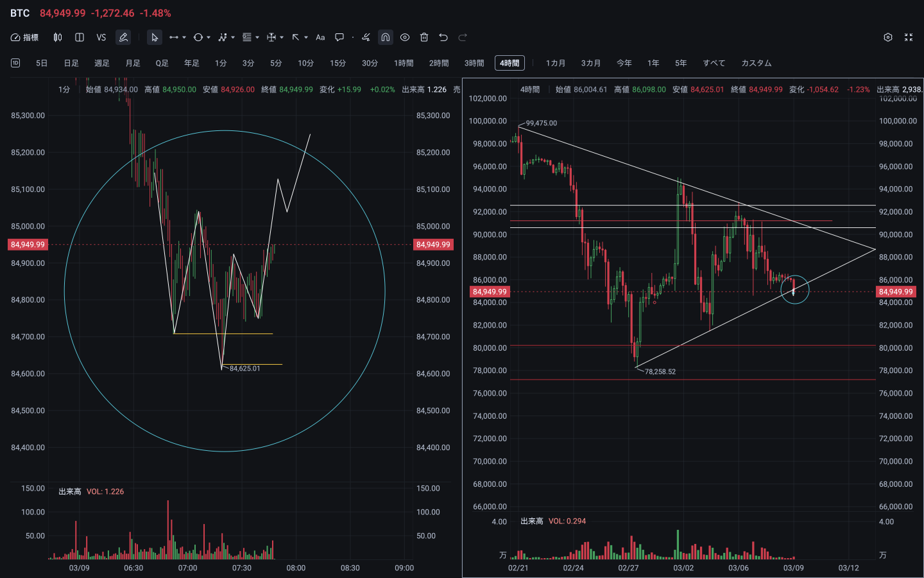Delete drawings with the trash icon
Screen dimensions: 924x578
pos(424,37)
